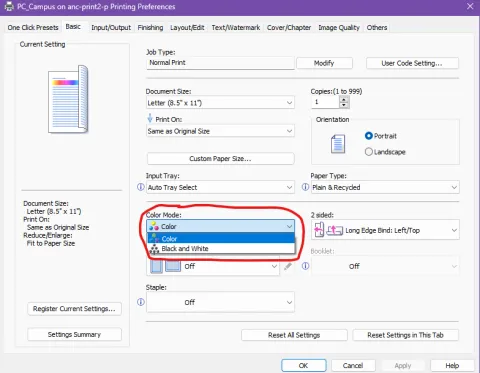Viewport: 480px width, 373px height.
Task: Open the Layout/Edit tab
Action: [x=187, y=28]
